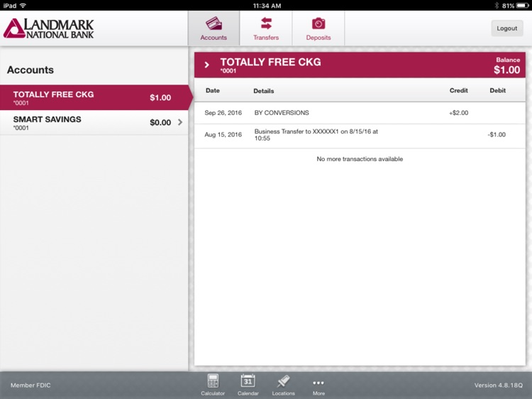Screen dimensions: 532x399
Task: Tap the Bluetooth icon in status bar
Action: click(497, 6)
